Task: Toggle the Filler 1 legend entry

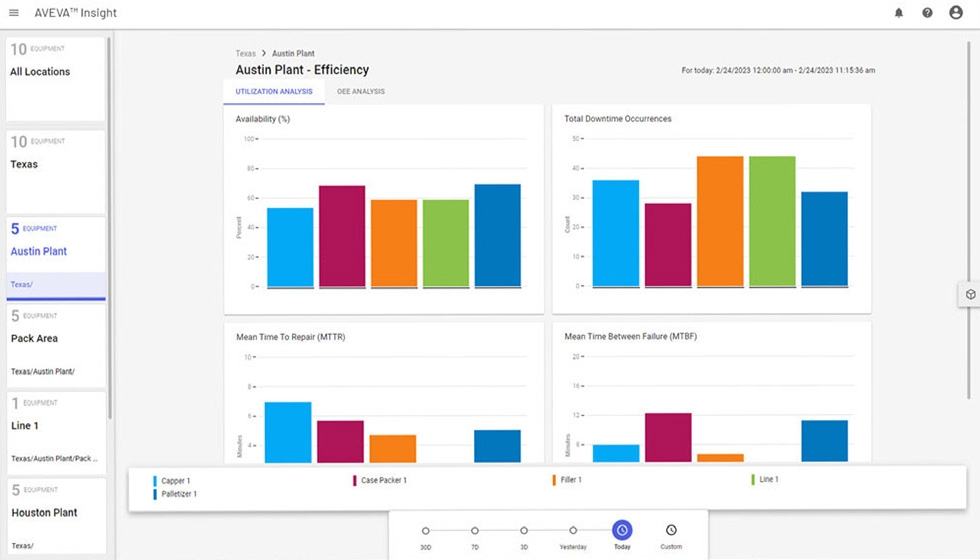Action: pos(570,480)
